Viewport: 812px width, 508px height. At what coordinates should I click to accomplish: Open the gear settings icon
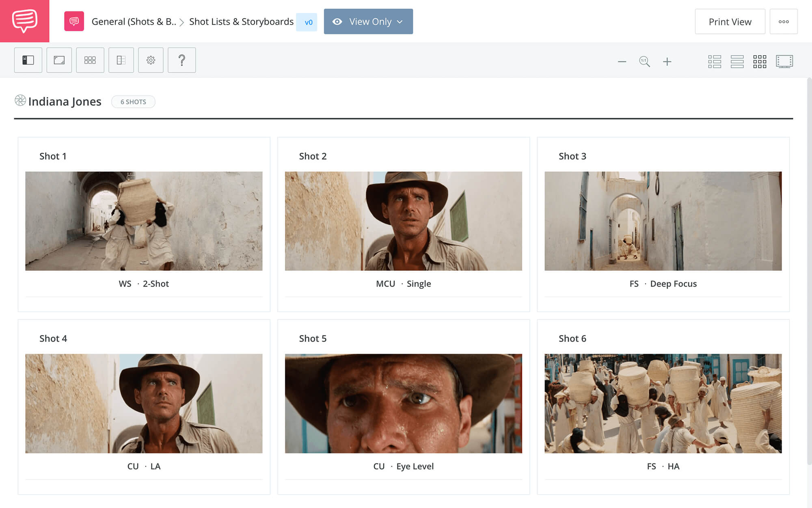tap(151, 60)
